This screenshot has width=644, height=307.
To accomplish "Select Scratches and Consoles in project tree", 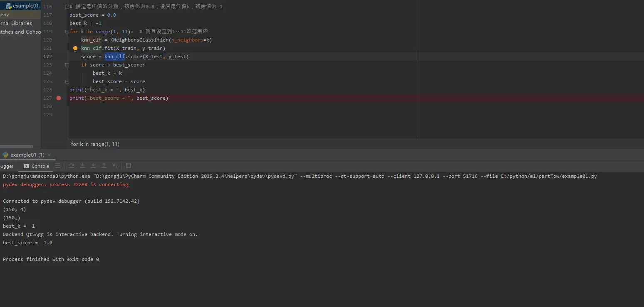I will [x=20, y=32].
